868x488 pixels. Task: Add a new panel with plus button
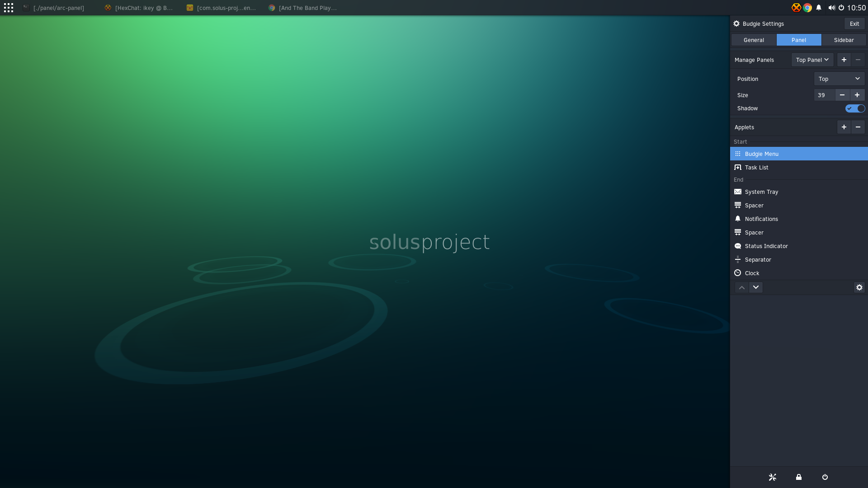click(x=844, y=60)
